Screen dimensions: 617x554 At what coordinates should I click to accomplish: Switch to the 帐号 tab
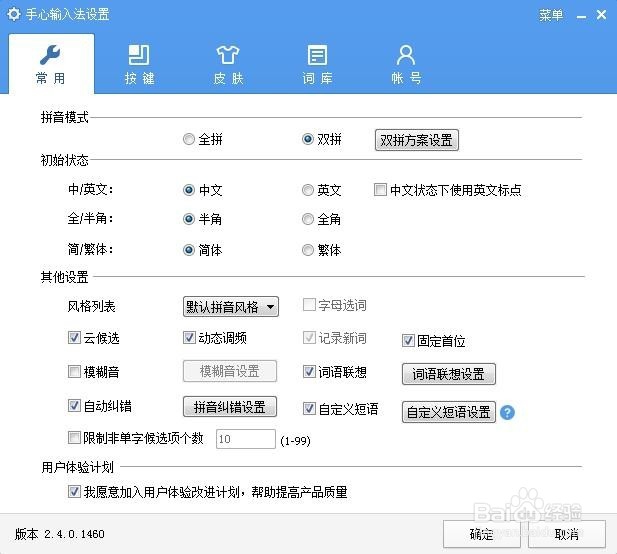click(x=406, y=64)
